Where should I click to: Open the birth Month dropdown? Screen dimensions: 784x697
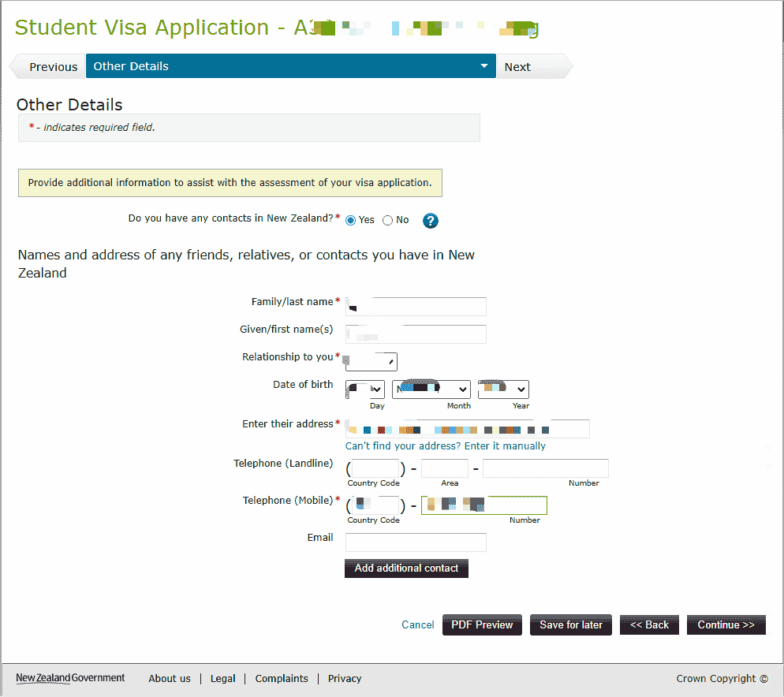click(431, 389)
